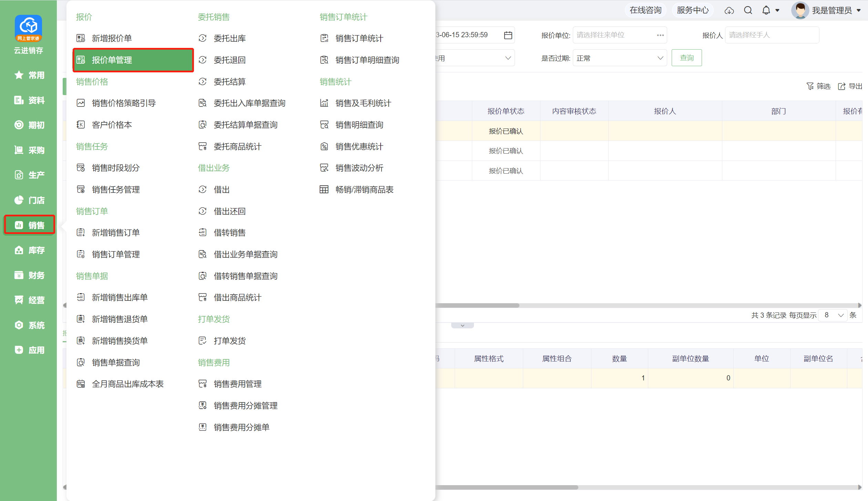Open 新增销售退货单 menu entry
Viewport: 868px width, 501px height.
(x=120, y=319)
